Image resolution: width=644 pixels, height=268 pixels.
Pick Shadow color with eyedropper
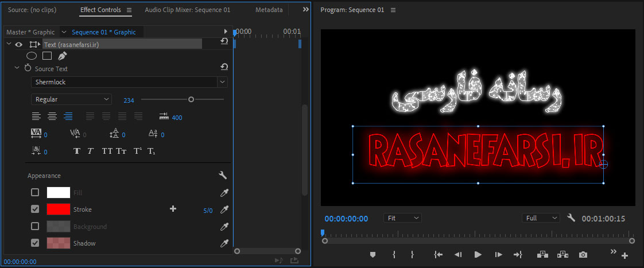[x=224, y=243]
